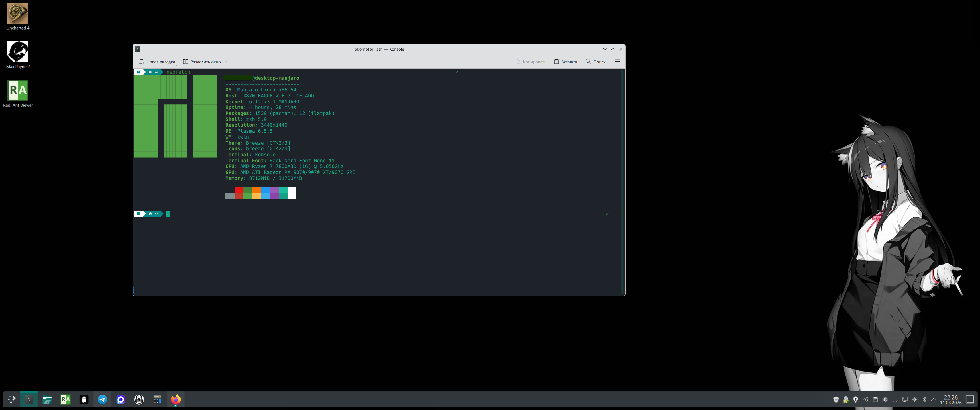
Task: Open the volume control in tray
Action: (x=885, y=399)
